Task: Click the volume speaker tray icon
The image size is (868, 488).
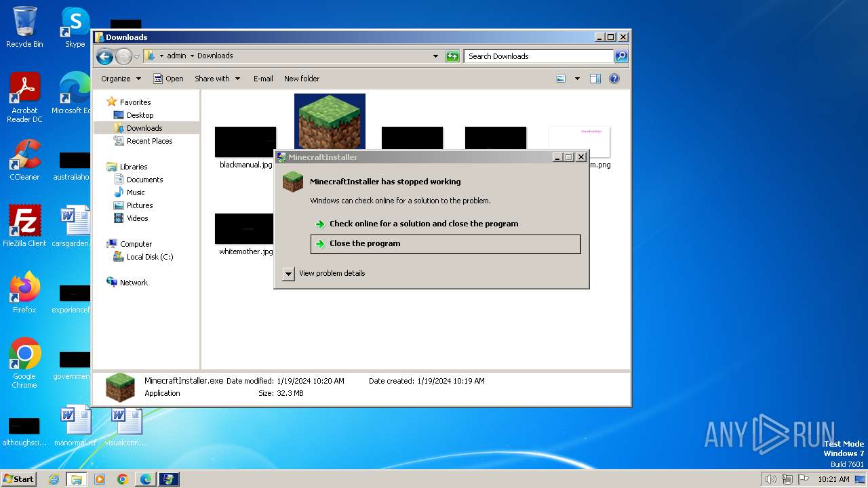Action: pos(770,479)
